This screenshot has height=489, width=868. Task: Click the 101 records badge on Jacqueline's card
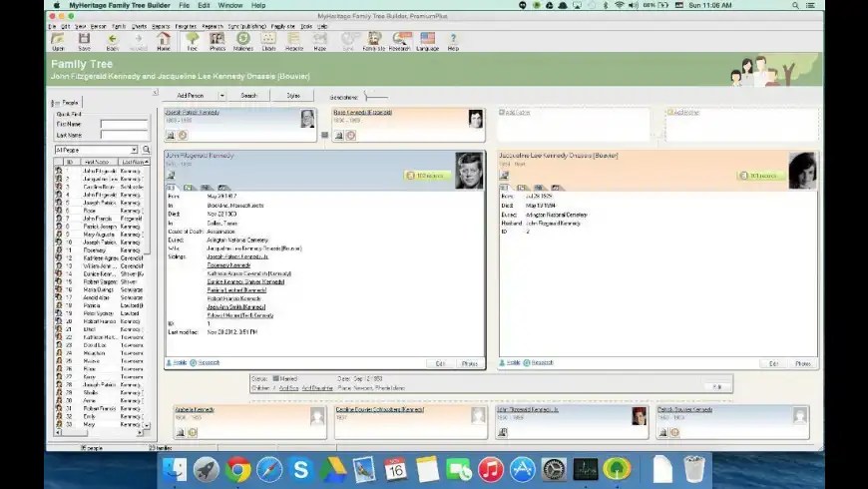760,176
